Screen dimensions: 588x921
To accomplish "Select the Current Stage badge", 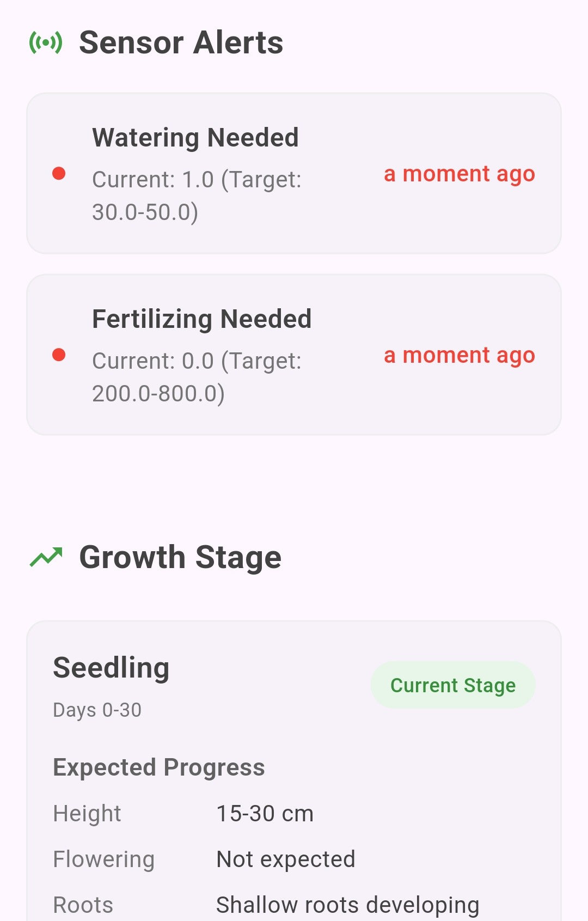I will pos(453,685).
